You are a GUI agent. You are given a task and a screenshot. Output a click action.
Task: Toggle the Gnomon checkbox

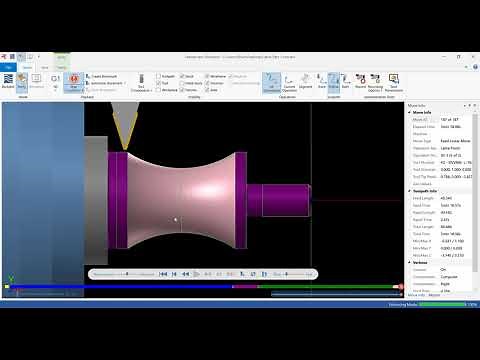[x=207, y=83]
